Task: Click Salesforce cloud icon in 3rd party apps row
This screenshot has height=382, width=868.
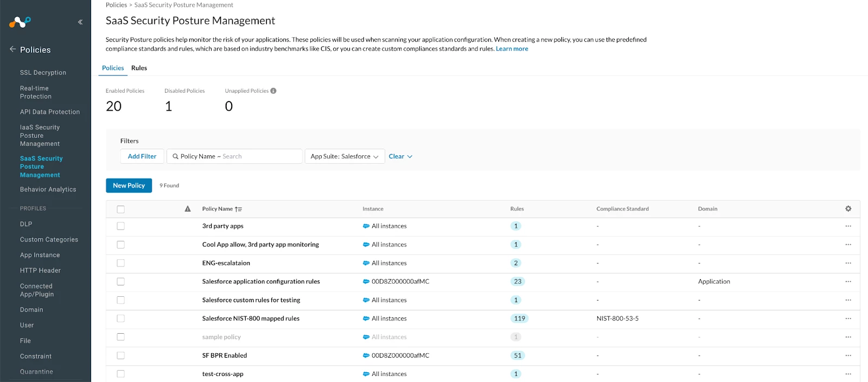Action: (366, 226)
